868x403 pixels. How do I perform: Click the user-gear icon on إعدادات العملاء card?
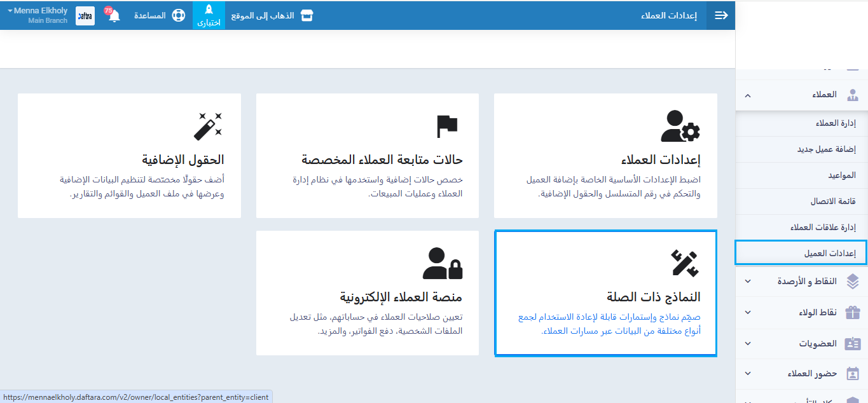pos(680,126)
